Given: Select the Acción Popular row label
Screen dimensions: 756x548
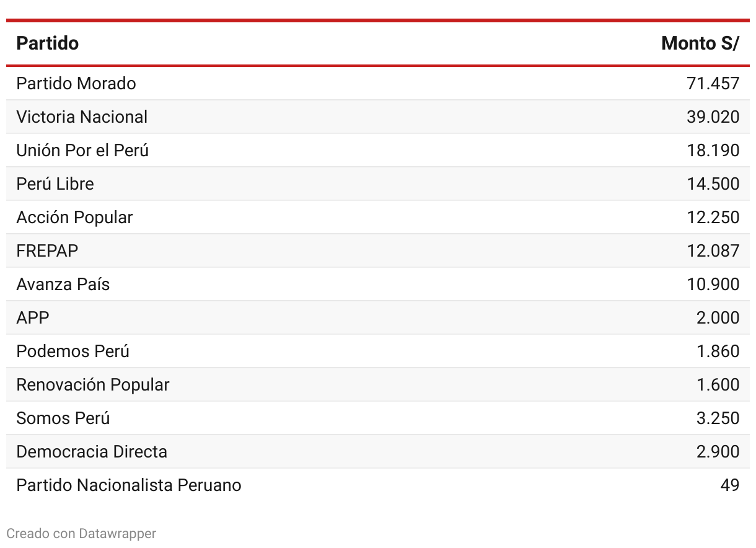Looking at the screenshot, I should [74, 218].
